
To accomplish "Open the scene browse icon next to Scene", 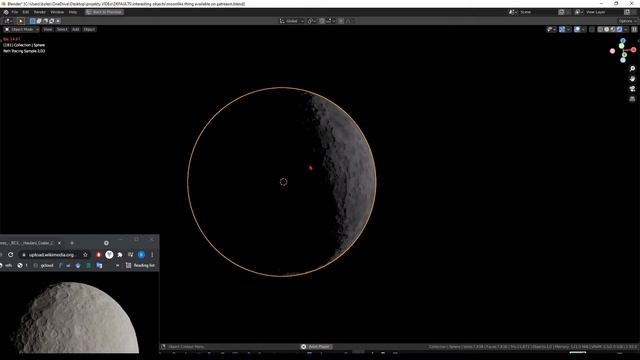I will (513, 12).
